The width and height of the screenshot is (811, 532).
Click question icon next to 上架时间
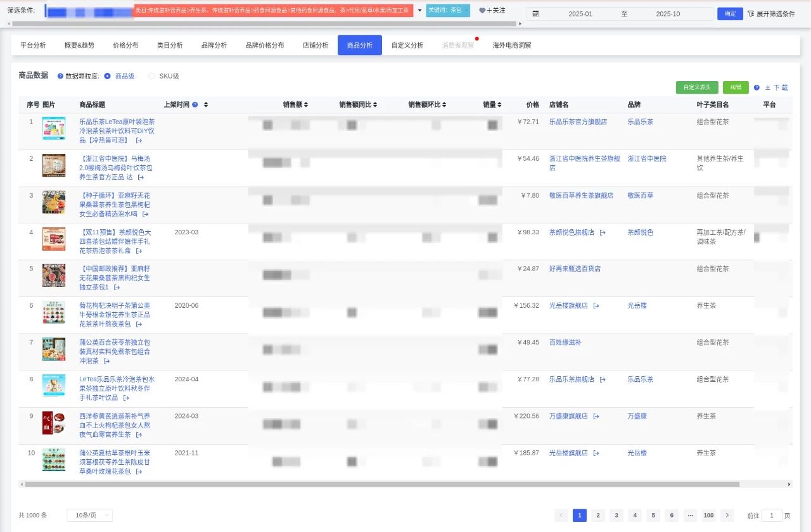point(195,104)
